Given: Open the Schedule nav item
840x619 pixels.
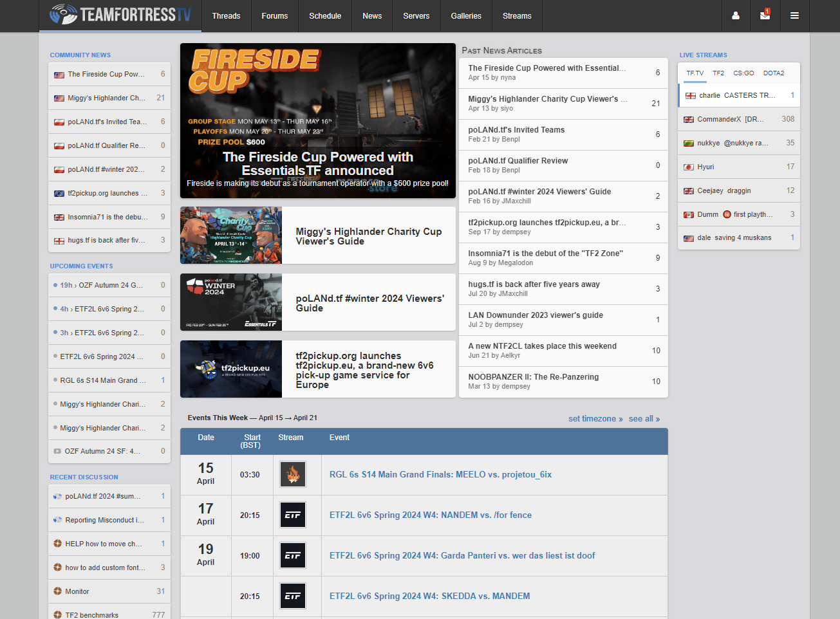Looking at the screenshot, I should click(x=325, y=16).
